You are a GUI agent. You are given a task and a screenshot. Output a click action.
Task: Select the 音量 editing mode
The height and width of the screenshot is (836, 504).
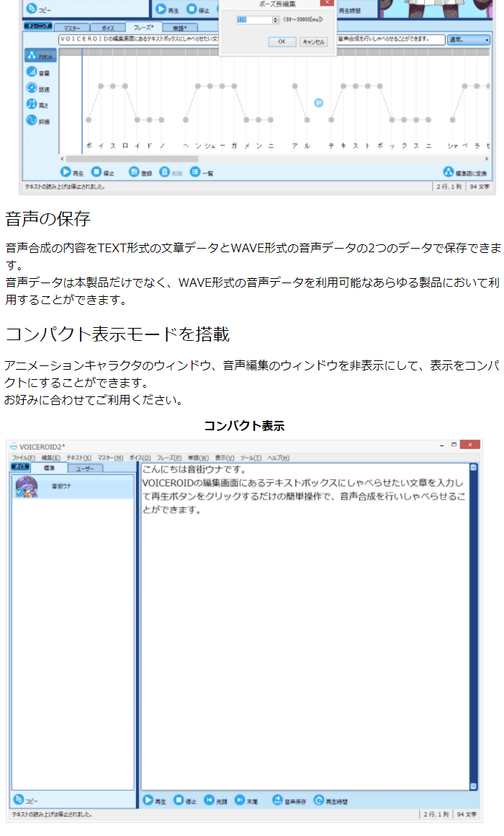[x=38, y=72]
